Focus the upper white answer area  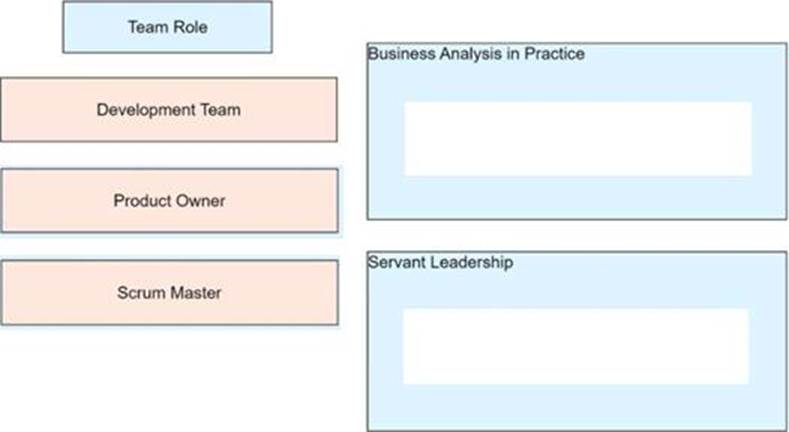pyautogui.click(x=577, y=138)
